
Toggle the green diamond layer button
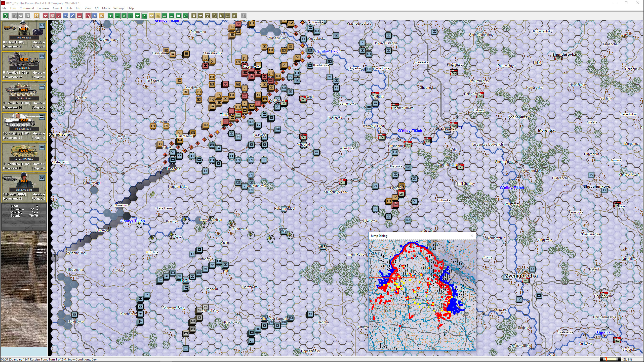138,16
